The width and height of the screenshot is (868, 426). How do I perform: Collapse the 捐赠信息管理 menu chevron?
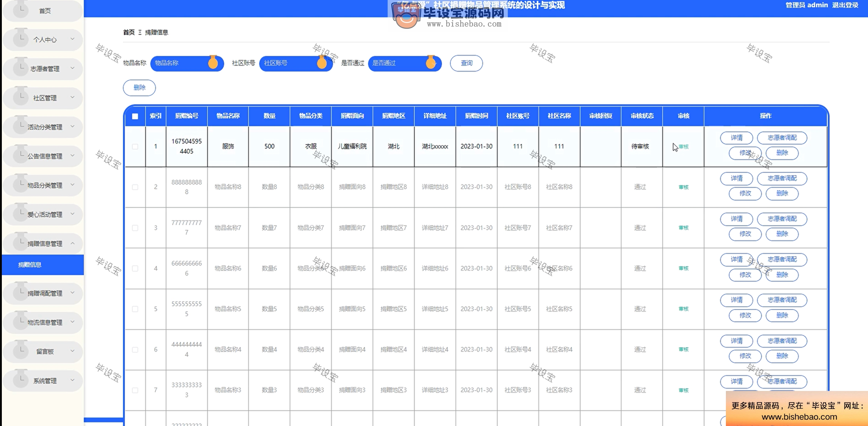pyautogui.click(x=73, y=243)
